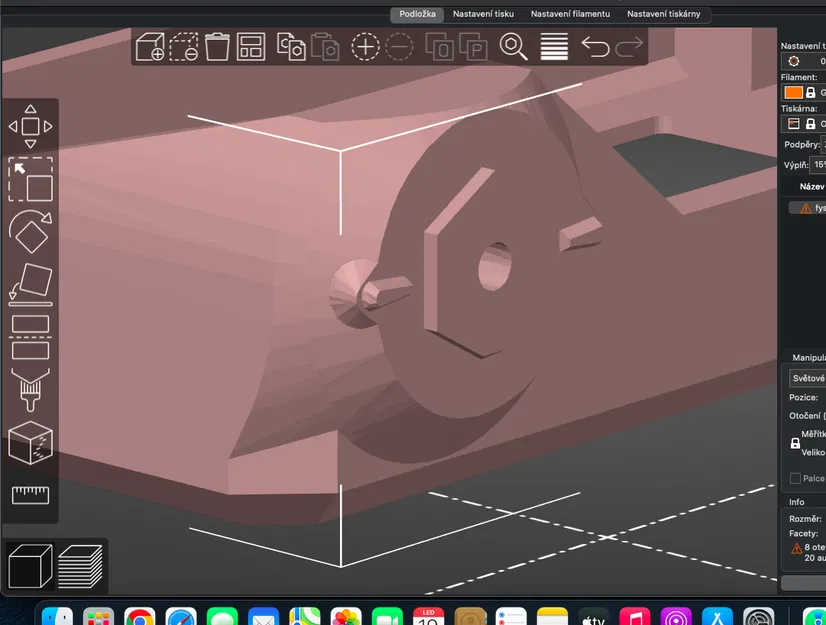This screenshot has height=625, width=826.
Task: Select the Place on face tool
Action: [x=31, y=285]
